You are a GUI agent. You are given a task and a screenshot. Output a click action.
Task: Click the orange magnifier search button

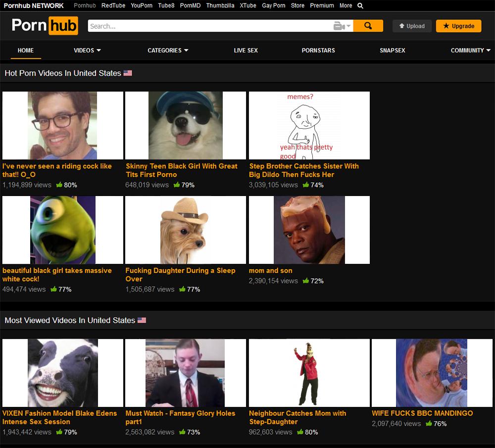(x=368, y=26)
